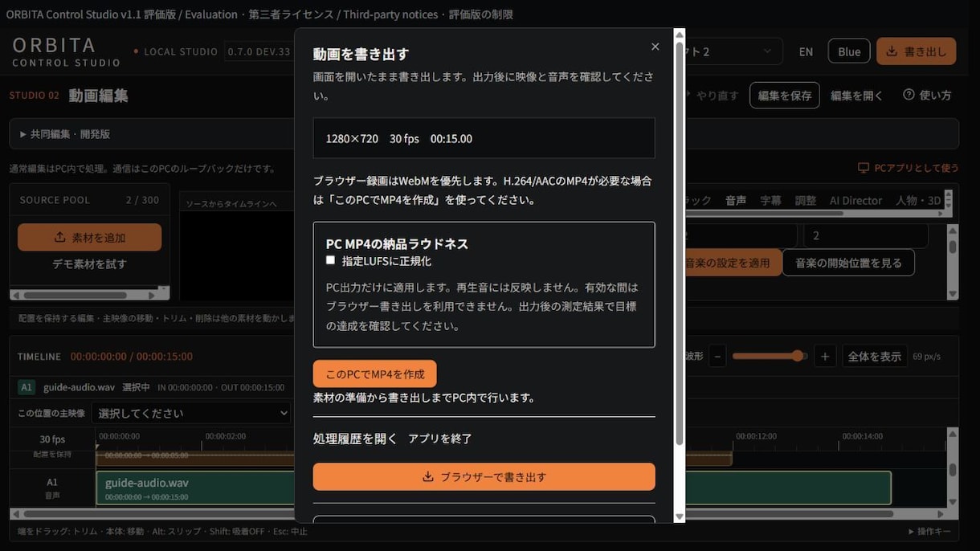Screen dimensions: 980x551
Task: Click the ORBITA CONTROL STUDIO logo
Action: [66, 51]
